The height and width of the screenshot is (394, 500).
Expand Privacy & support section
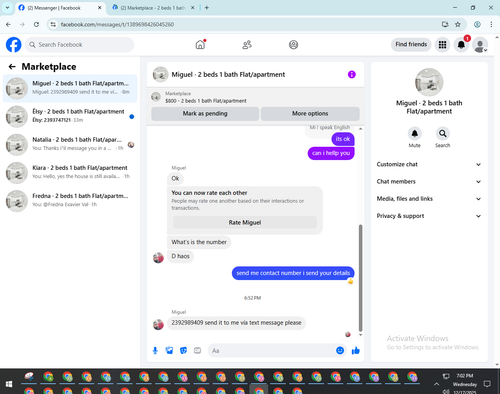tap(429, 216)
